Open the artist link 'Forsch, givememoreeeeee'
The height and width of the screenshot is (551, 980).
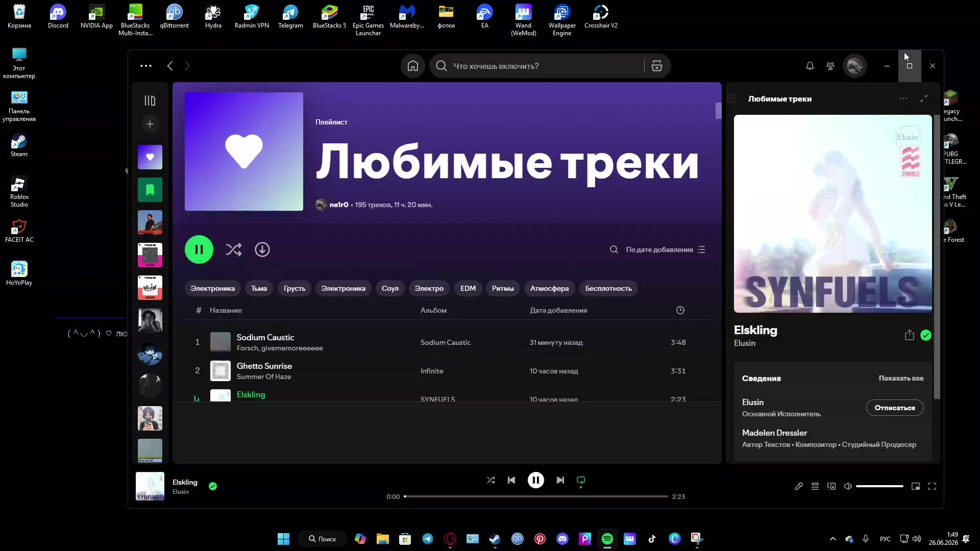(x=280, y=348)
